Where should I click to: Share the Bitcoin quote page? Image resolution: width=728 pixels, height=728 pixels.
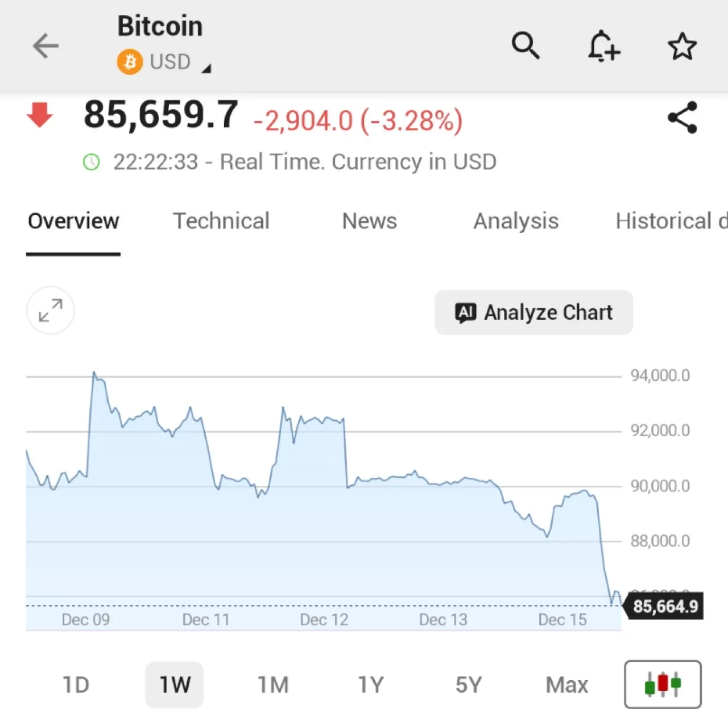[682, 118]
